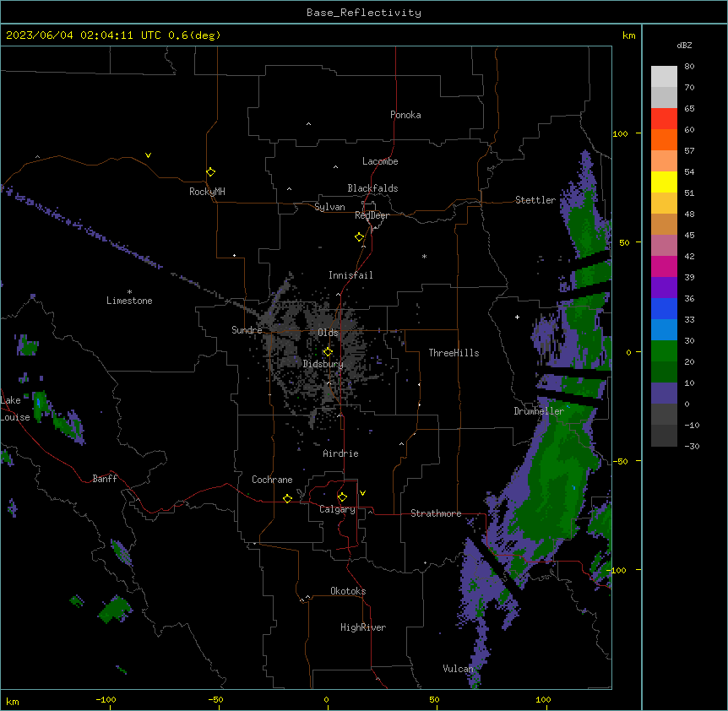The image size is (728, 711).
Task: Click the Okotoks town label
Action: click(x=348, y=591)
